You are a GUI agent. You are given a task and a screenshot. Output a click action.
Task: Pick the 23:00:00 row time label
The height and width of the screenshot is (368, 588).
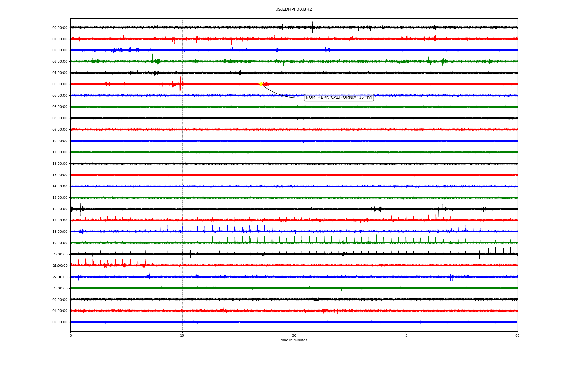pos(60,289)
